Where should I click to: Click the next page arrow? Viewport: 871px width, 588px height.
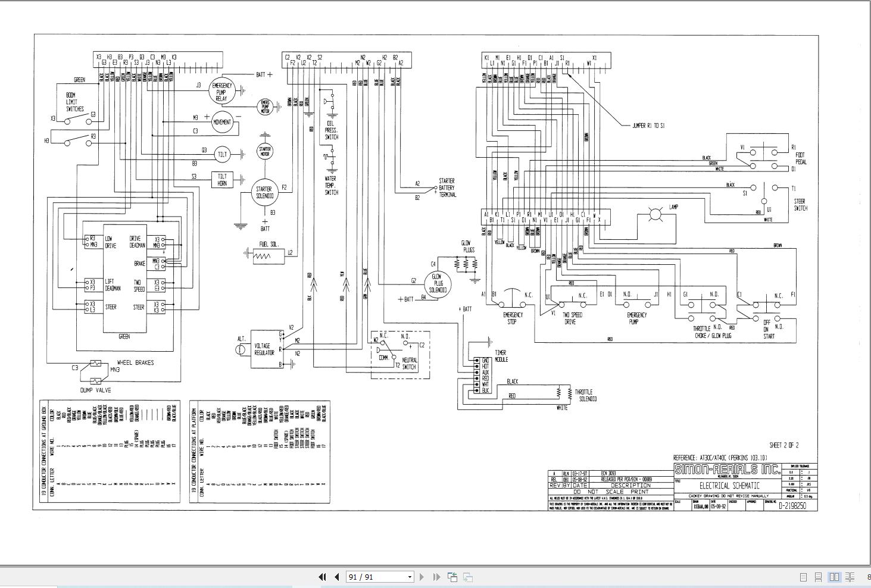tap(422, 577)
